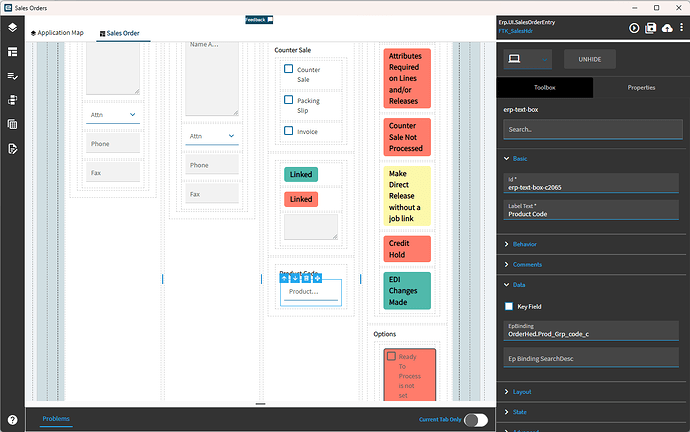Screen dimensions: 690x432
Task: Check the Ready To Process checkbox
Action: [391, 356]
